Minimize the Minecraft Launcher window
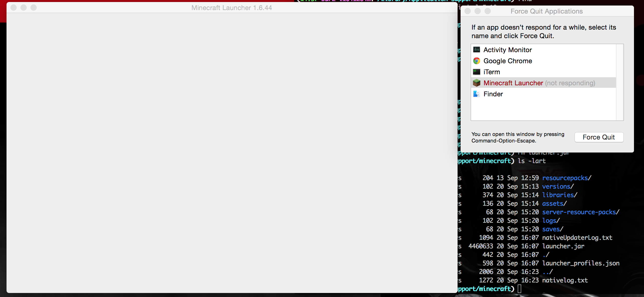The width and height of the screenshot is (644, 297). tap(24, 8)
